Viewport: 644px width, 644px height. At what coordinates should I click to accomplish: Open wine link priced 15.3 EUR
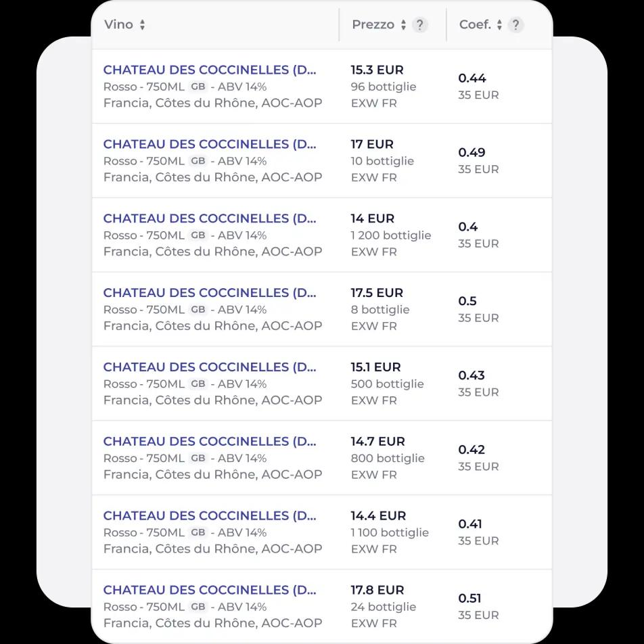click(x=210, y=70)
